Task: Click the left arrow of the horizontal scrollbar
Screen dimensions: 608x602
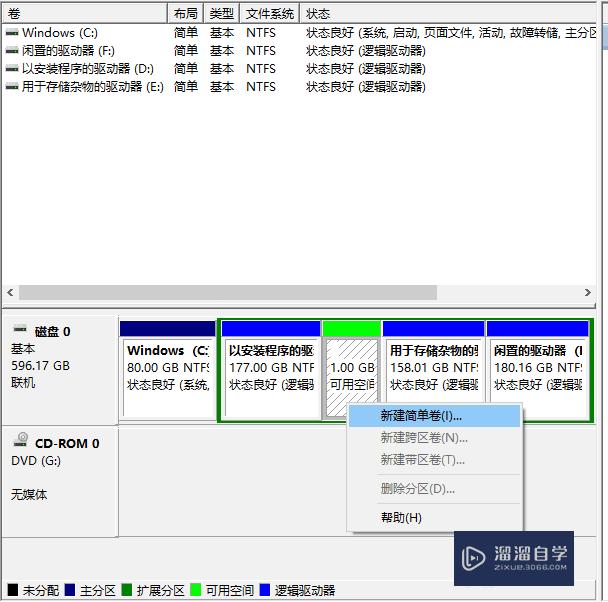Action: point(10,292)
